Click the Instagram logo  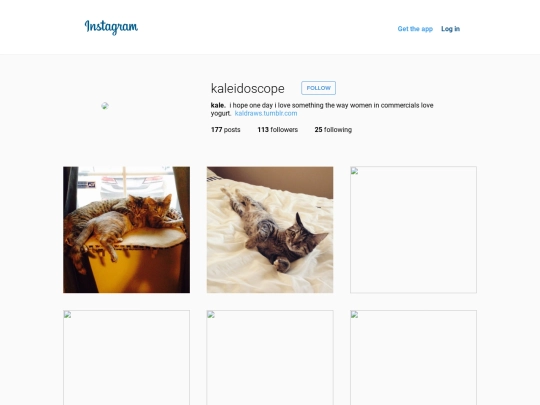111,27
